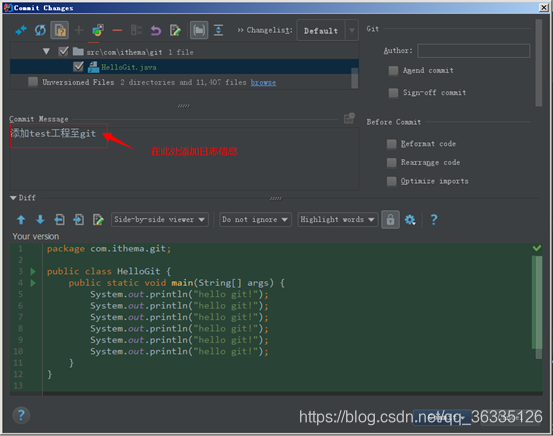
Task: Click the green checkmark inspection indicator
Action: point(537,248)
